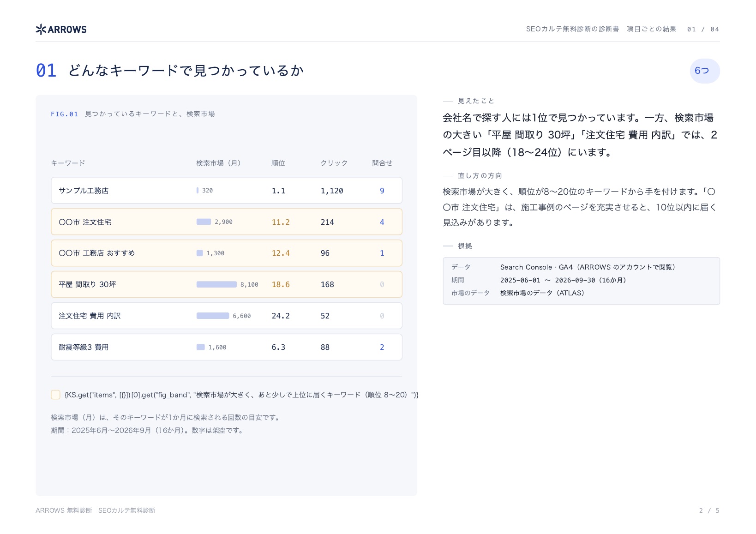
Task: Click the rank value "12.4"
Action: pyautogui.click(x=281, y=253)
